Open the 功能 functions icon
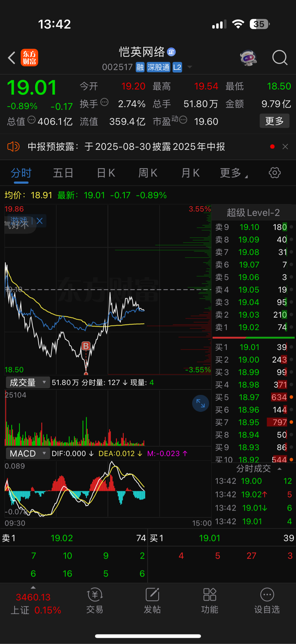The height and width of the screenshot is (644, 296). (210, 600)
